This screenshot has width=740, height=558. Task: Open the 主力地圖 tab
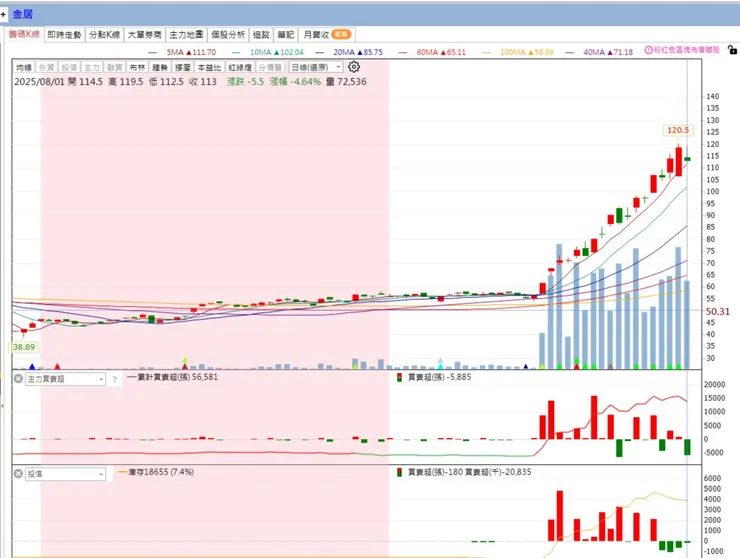tap(186, 34)
